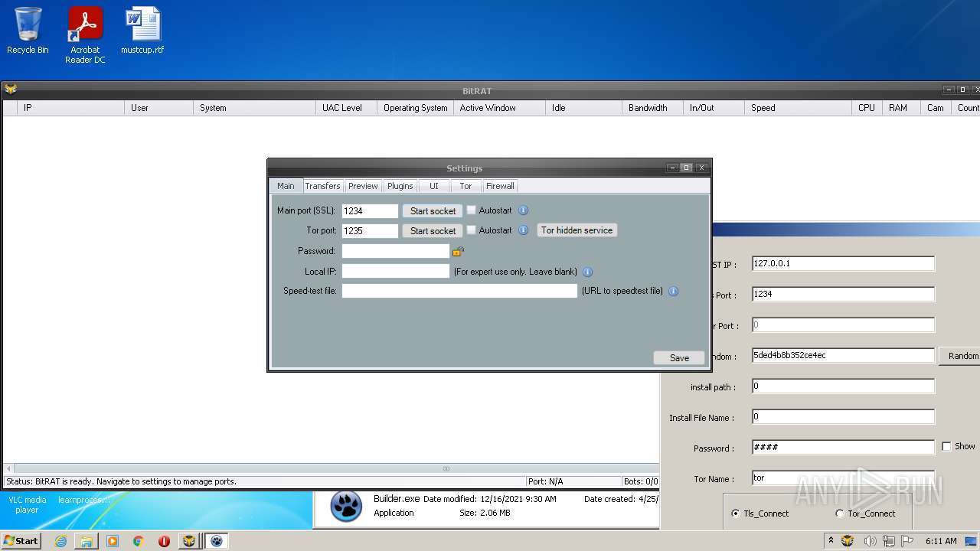Click Tor hidden service button
Screen dimensions: 980x551
click(x=577, y=230)
